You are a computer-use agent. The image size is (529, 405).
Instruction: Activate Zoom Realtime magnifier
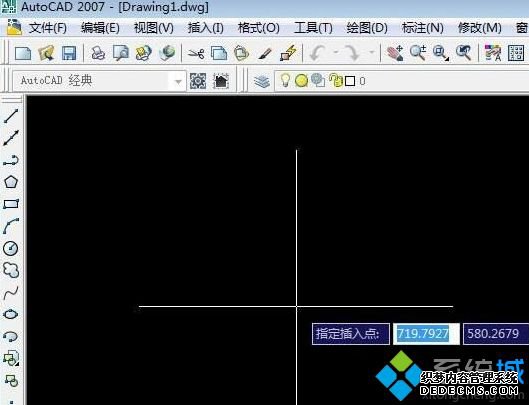[x=418, y=53]
